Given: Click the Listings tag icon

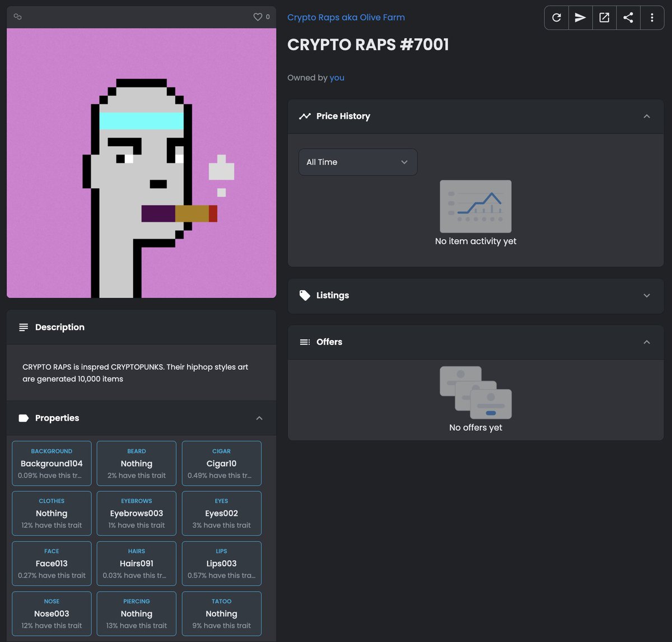Looking at the screenshot, I should [x=305, y=295].
